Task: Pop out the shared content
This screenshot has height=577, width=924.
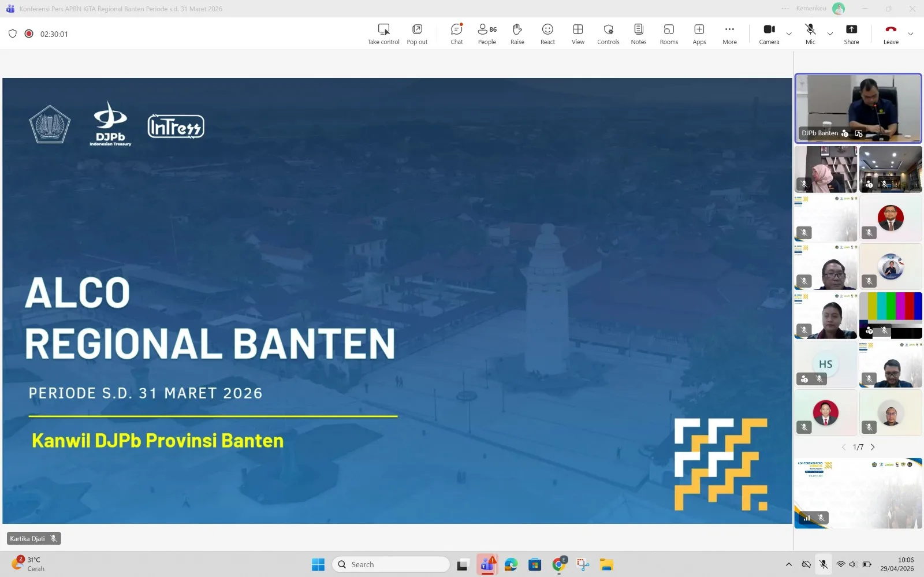Action: (x=417, y=33)
